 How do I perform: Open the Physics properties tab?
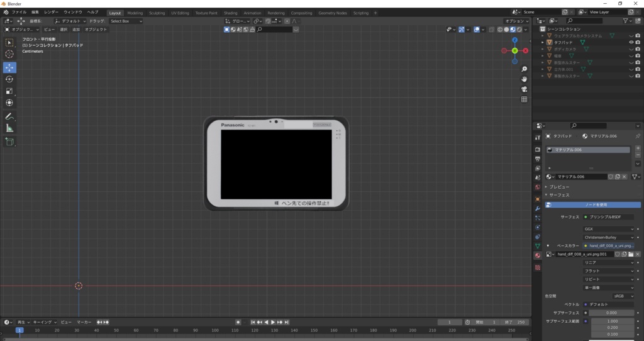point(538,227)
